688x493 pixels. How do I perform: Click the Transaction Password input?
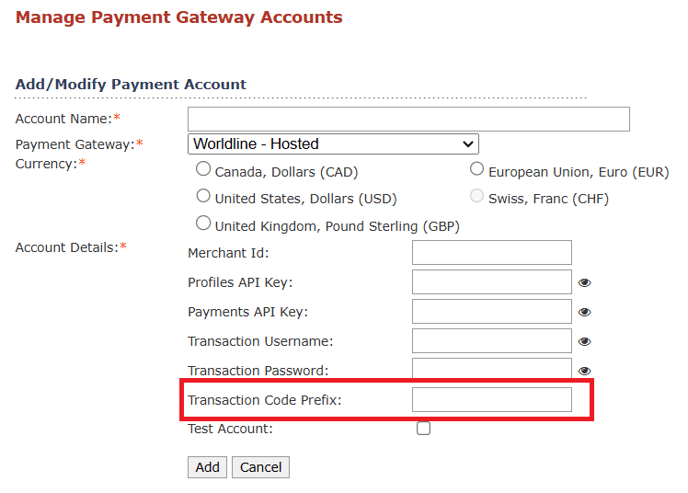tap(492, 368)
